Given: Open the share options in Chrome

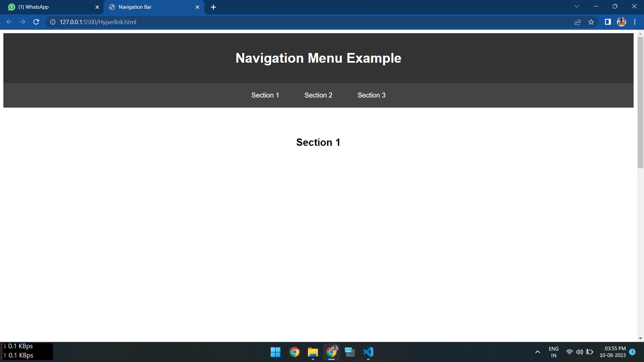Looking at the screenshot, I should (x=578, y=22).
